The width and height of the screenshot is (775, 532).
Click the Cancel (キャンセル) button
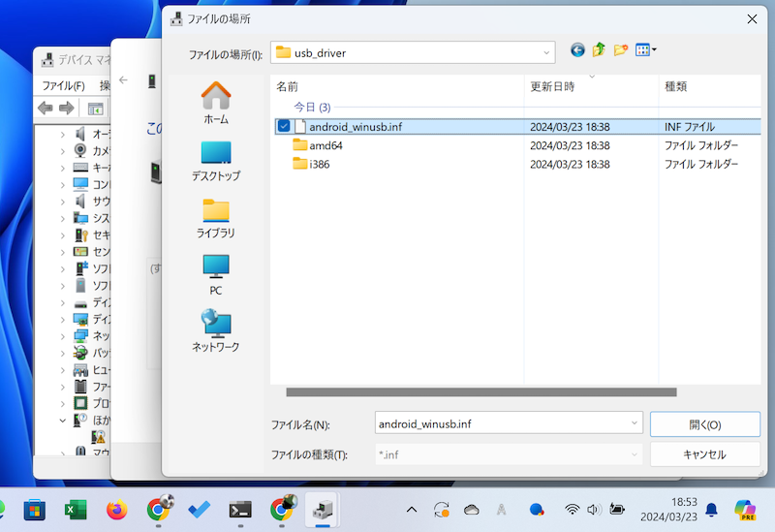[704, 454]
